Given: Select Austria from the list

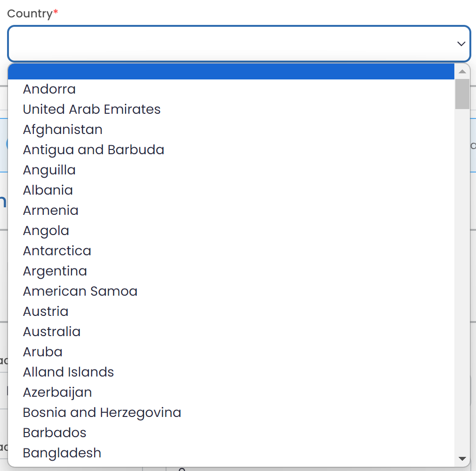Looking at the screenshot, I should pyautogui.click(x=46, y=311).
